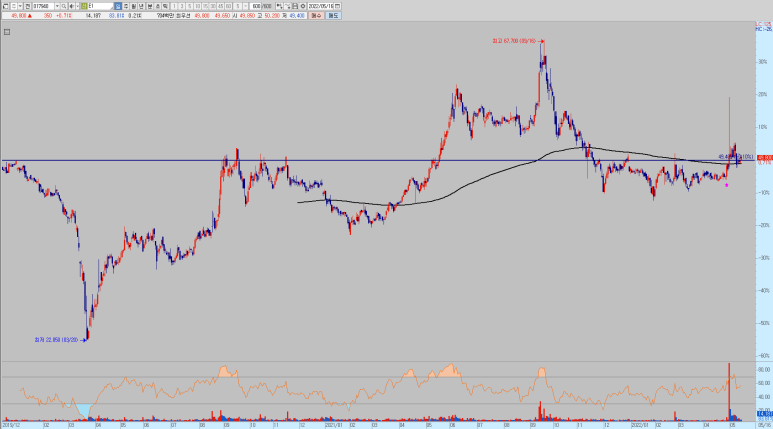Select the 3 interval preset button
The height and width of the screenshot is (429, 773).
[182, 6]
